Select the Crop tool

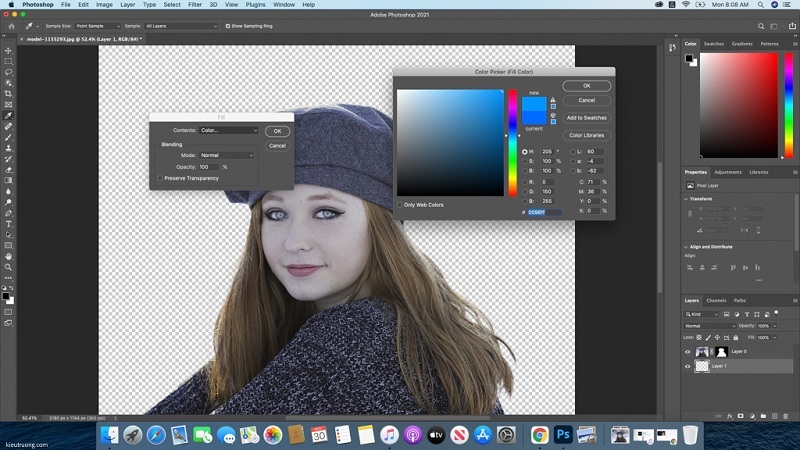tap(8, 94)
